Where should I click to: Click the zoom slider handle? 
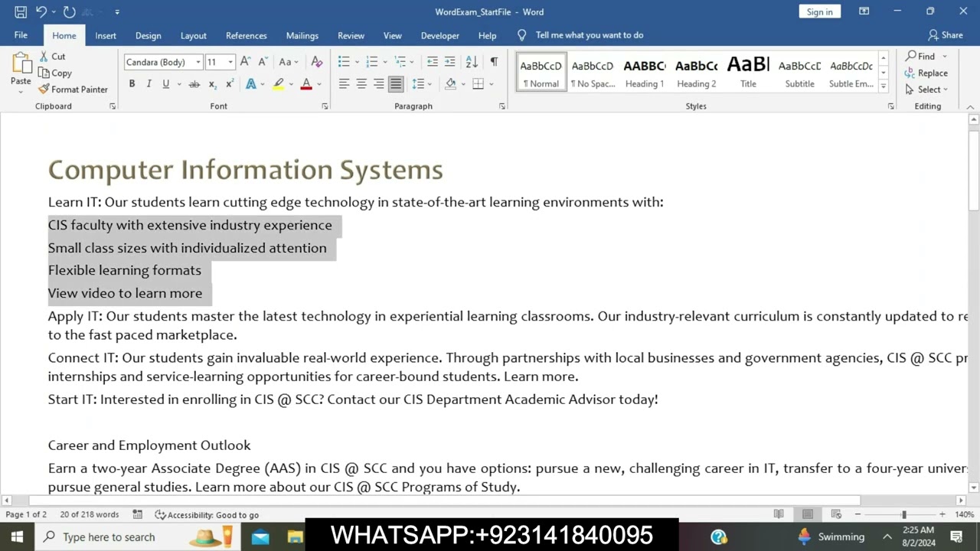pos(903,514)
